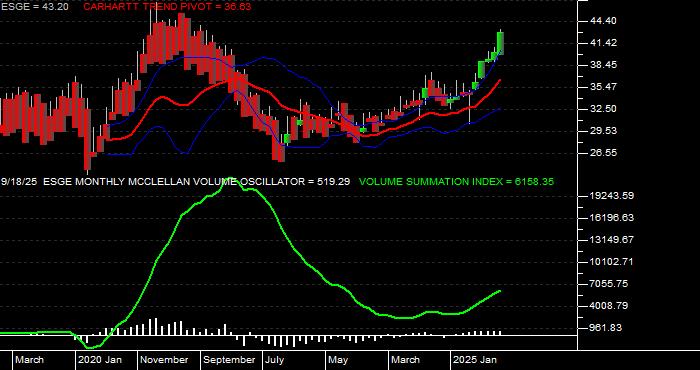Viewport: 700px width, 370px height.
Task: Click the 961.83 indicator axis value
Action: 606,328
